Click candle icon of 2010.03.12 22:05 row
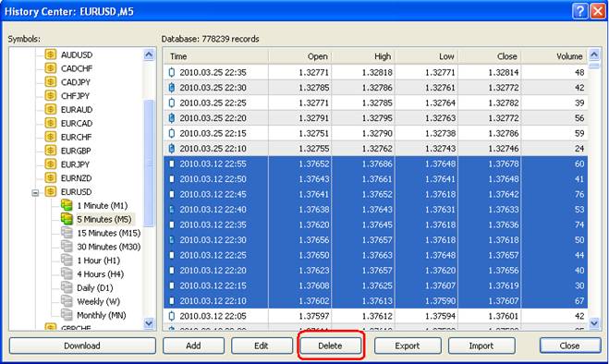 [x=172, y=316]
